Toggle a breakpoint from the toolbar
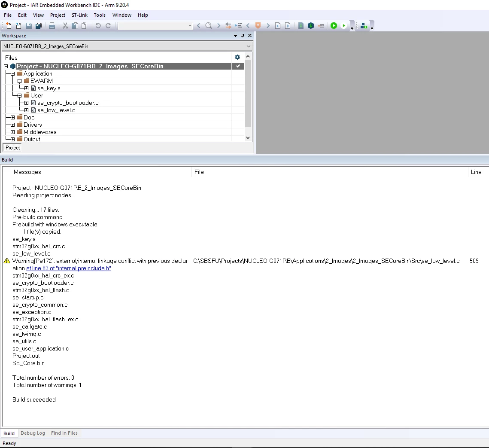The width and height of the screenshot is (489, 448). [321, 26]
